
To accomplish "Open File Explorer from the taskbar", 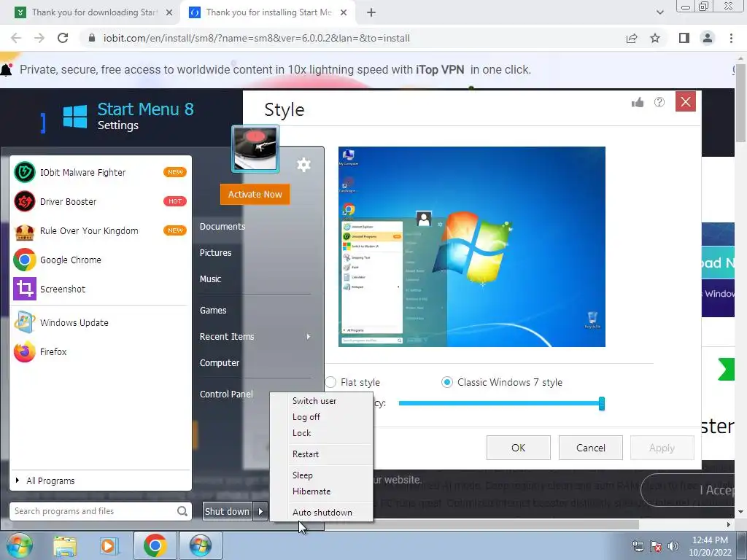I will (65, 545).
